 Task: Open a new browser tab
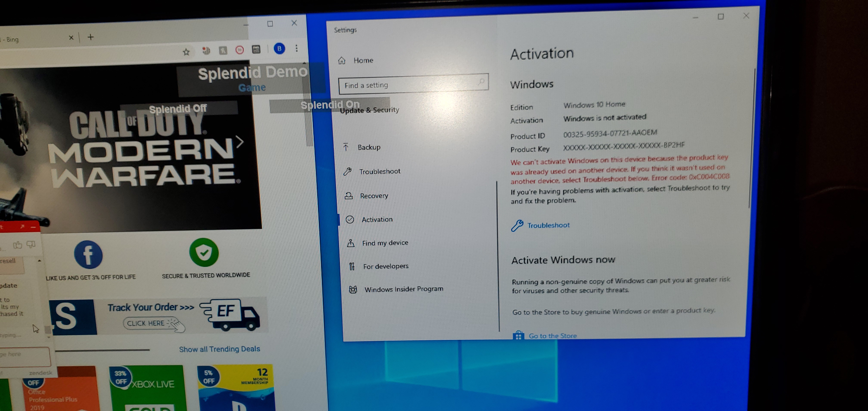coord(90,37)
